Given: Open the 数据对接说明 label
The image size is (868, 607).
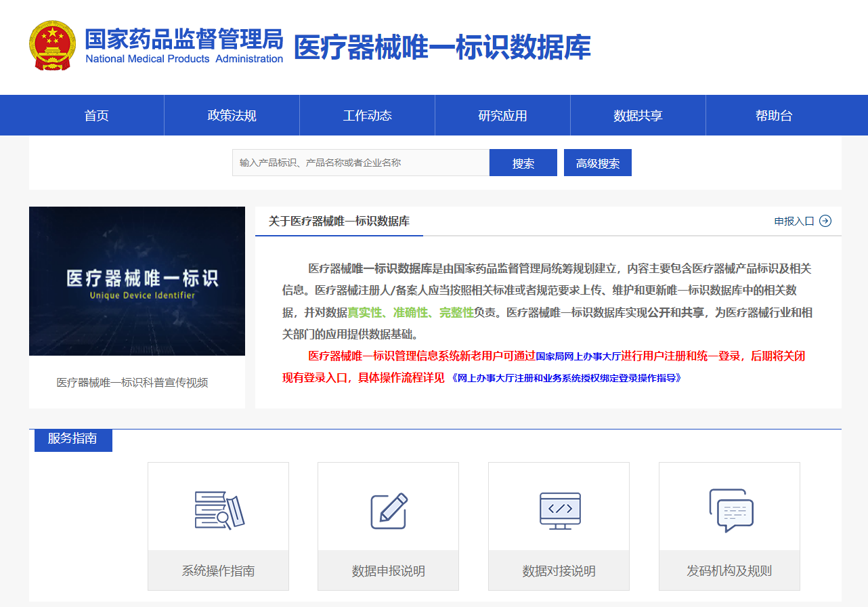Looking at the screenshot, I should (x=559, y=570).
